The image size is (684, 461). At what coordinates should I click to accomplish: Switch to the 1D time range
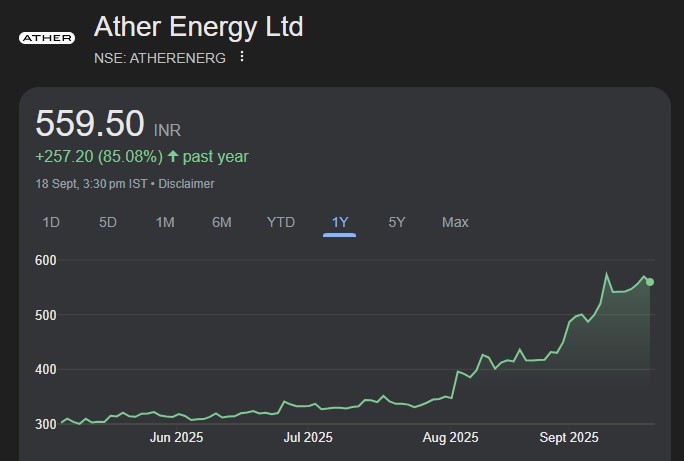coord(51,222)
